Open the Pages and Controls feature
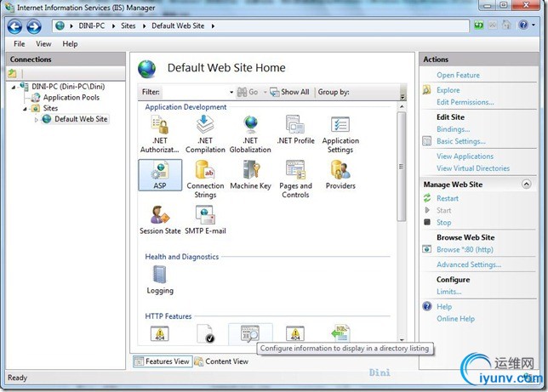The image size is (548, 392). point(295,179)
